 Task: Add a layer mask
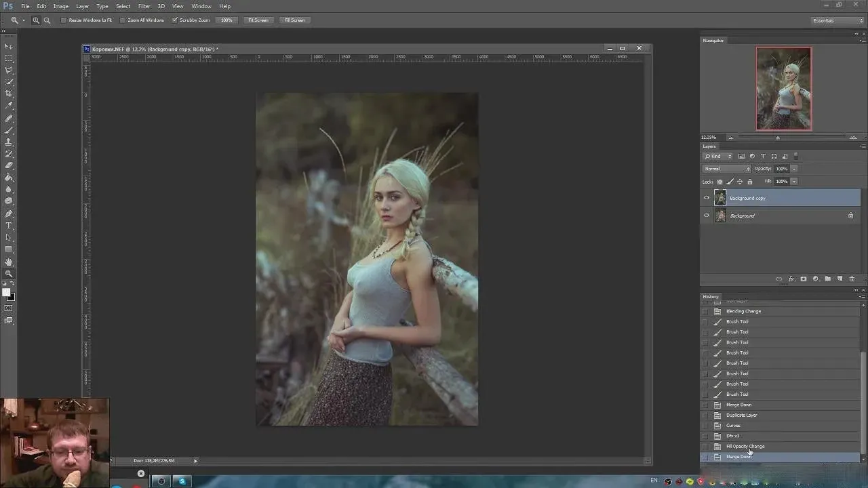804,279
